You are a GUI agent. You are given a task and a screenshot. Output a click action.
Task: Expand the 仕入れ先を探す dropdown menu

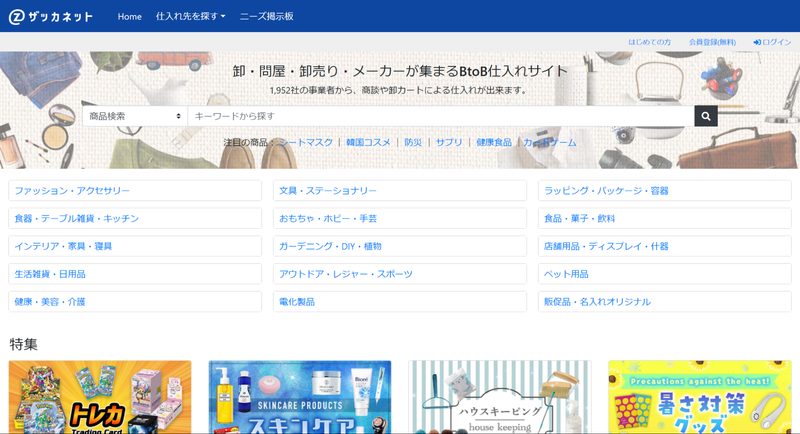(190, 16)
